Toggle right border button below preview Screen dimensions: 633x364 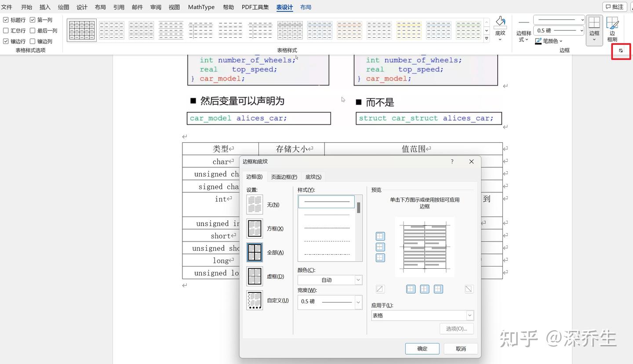pos(438,289)
